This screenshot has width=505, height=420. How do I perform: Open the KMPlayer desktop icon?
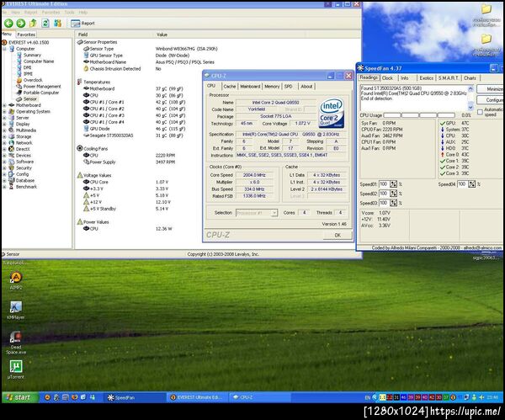16,308
